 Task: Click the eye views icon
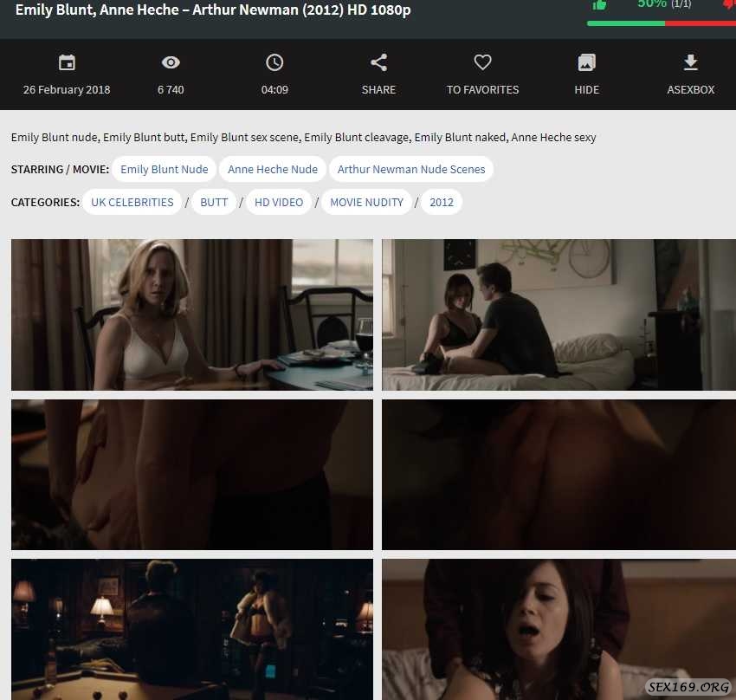tap(171, 62)
